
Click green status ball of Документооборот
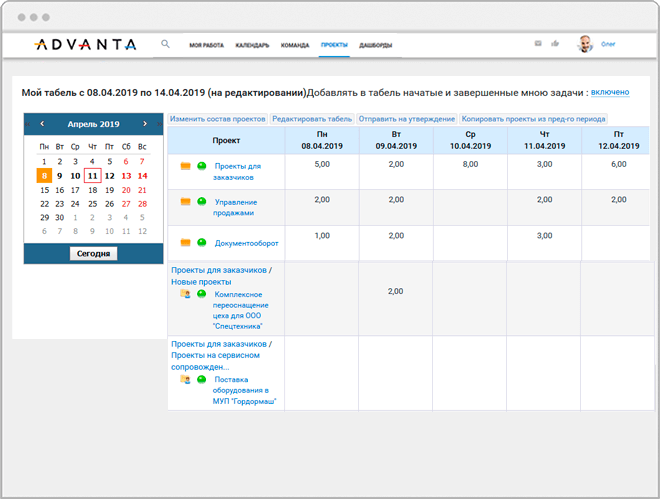202,242
